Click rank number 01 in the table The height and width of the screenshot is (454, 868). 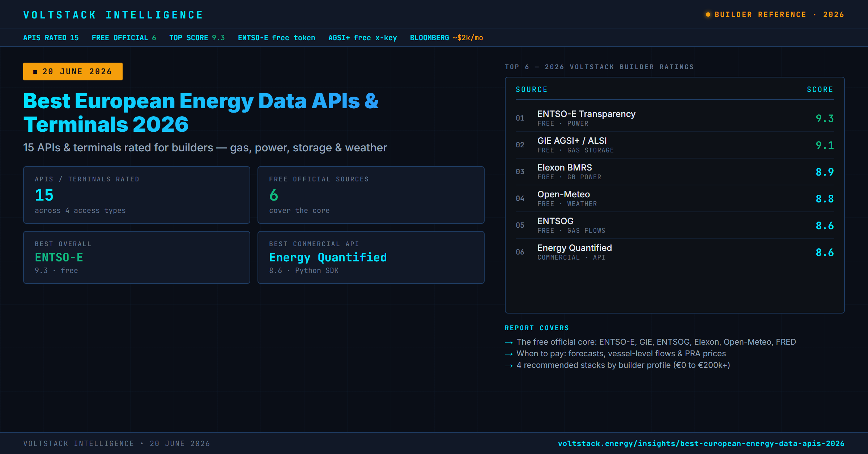point(520,118)
